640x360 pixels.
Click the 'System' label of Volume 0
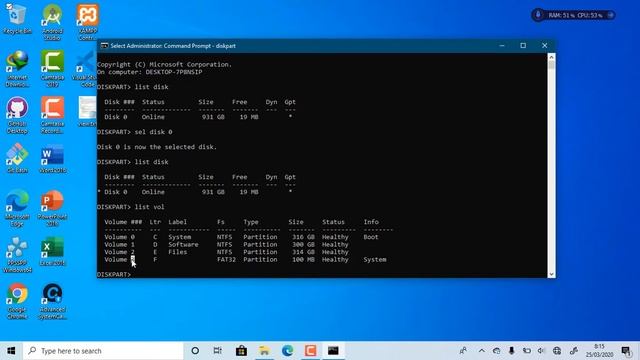180,237
